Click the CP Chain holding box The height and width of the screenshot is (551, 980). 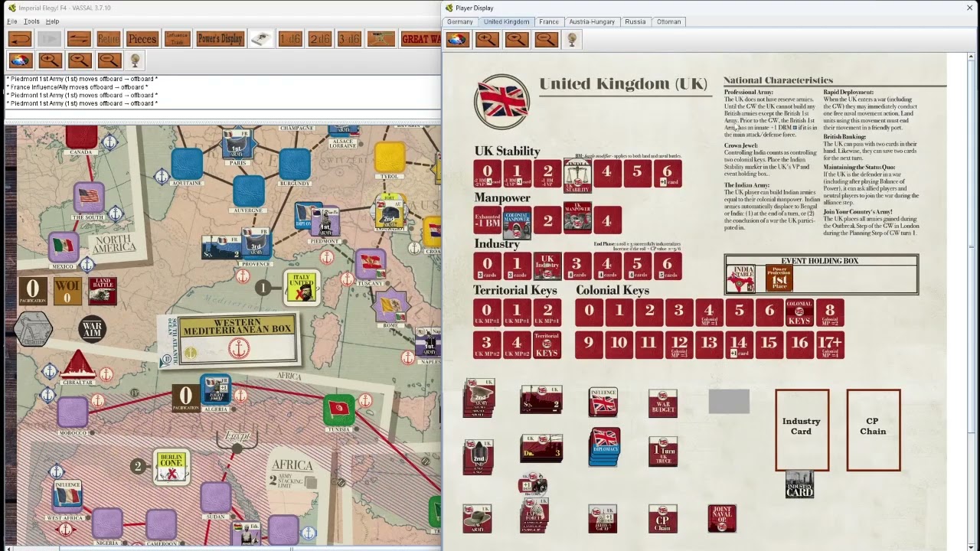[873, 430]
